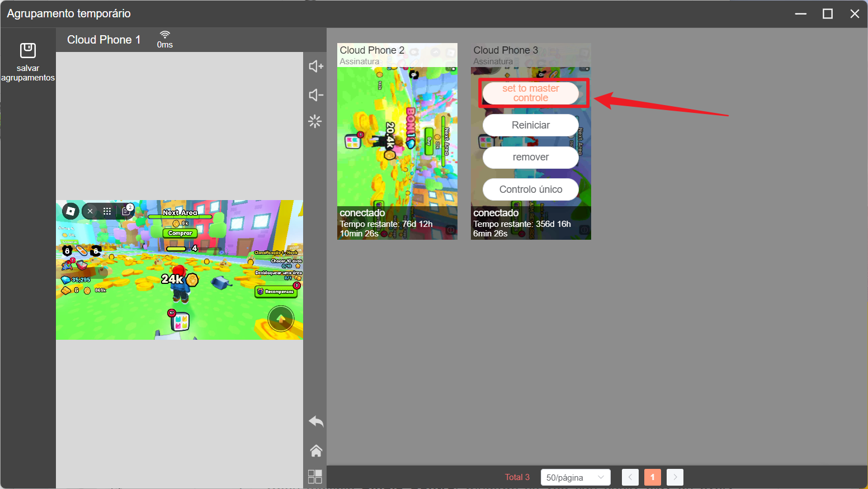Tap the X icon in the game top bar

90,211
